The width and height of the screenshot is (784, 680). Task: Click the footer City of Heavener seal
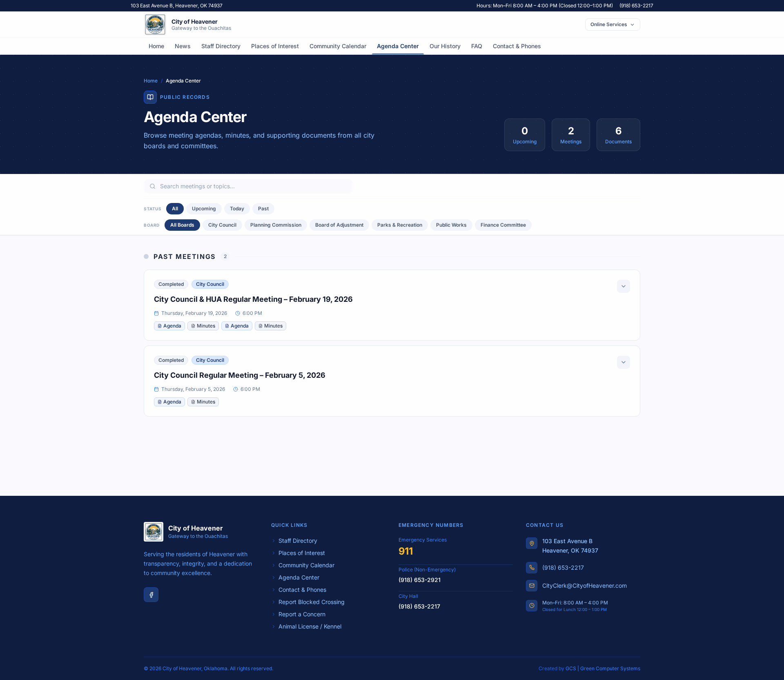click(154, 532)
